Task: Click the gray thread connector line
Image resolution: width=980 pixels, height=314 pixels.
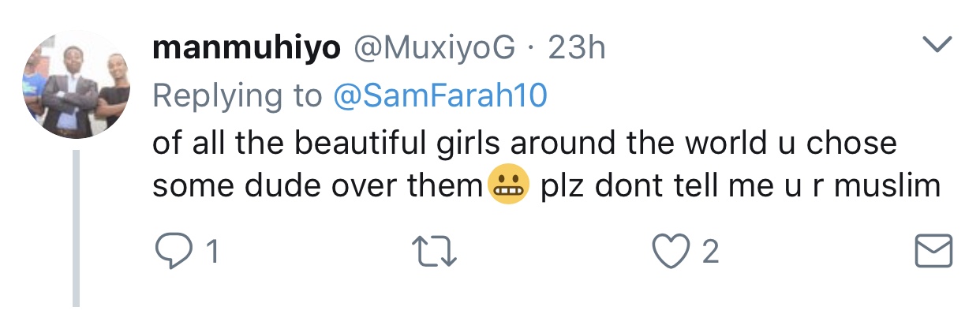Action: coord(77,229)
